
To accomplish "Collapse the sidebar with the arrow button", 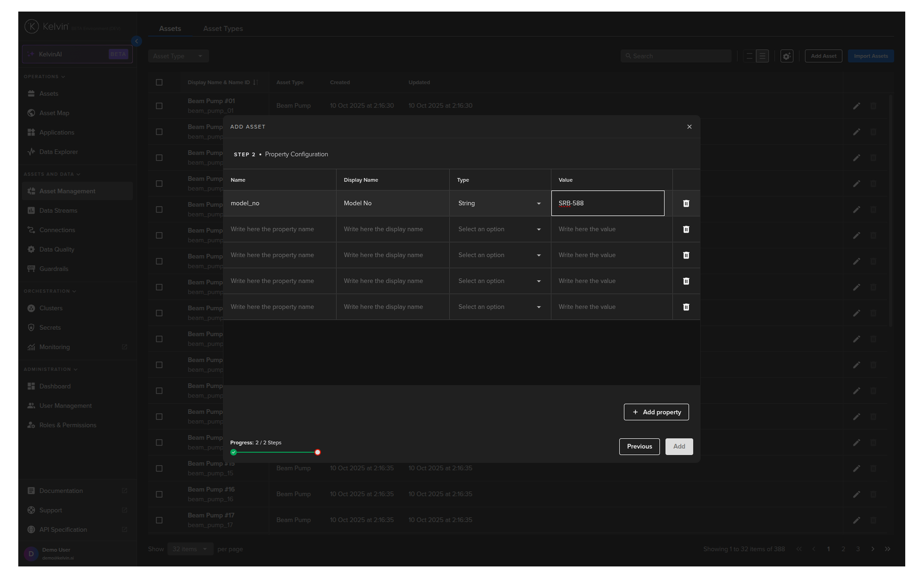I will [x=137, y=41].
